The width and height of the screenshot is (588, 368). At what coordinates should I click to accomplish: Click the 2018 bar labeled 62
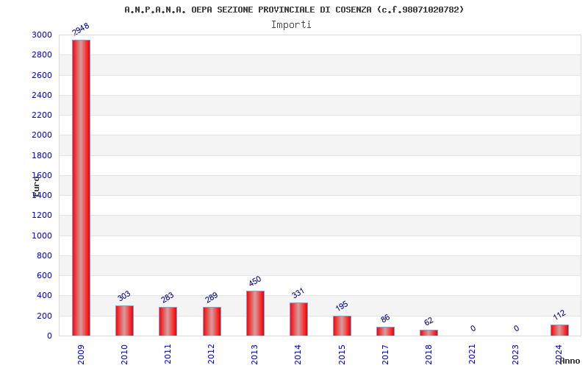429,333
